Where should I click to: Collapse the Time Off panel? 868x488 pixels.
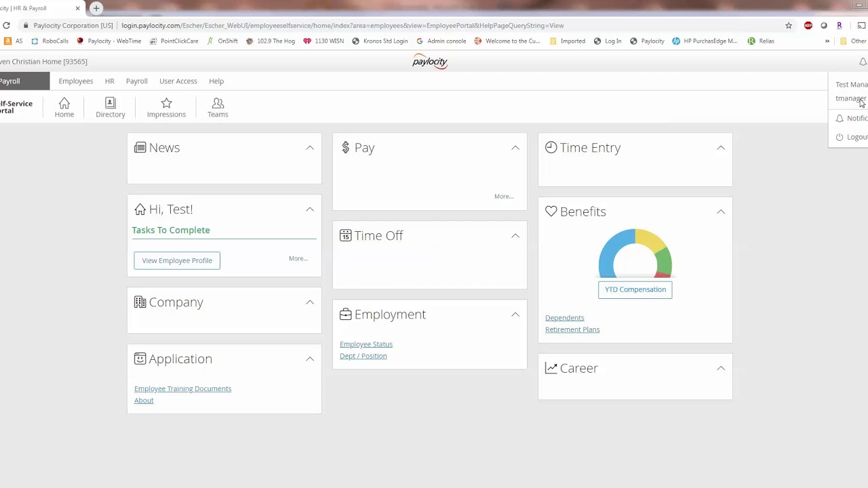coord(515,235)
